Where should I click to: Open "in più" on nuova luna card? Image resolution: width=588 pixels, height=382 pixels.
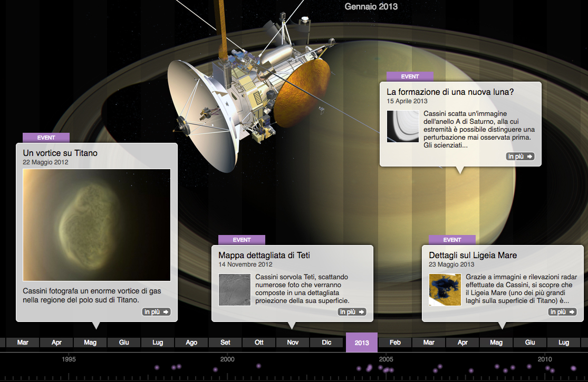(x=520, y=156)
